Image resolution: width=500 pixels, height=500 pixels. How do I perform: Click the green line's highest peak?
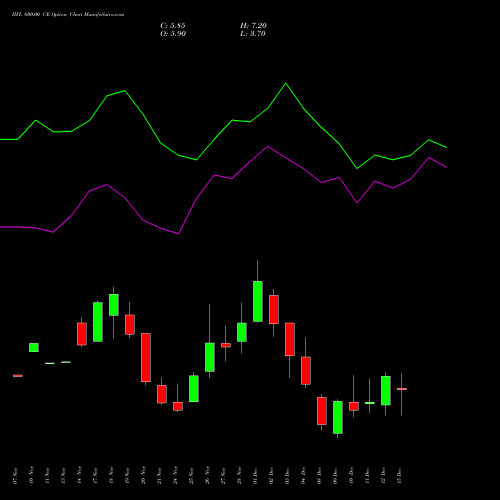coord(286,83)
